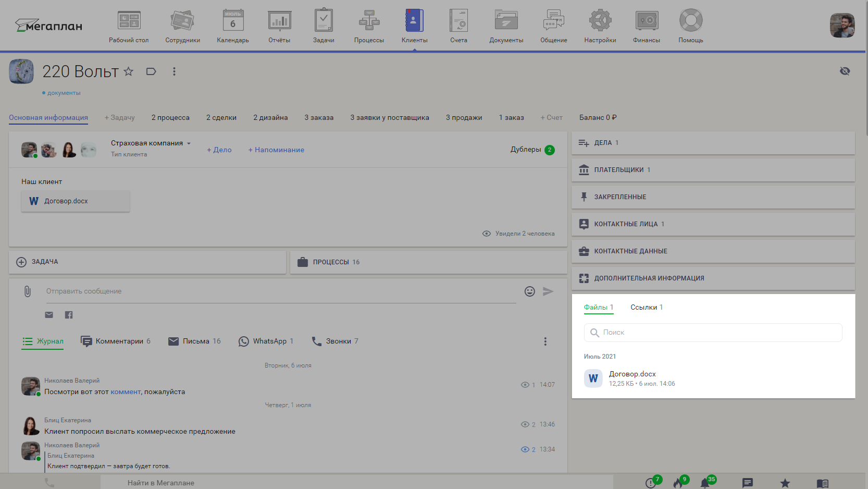
Task: Expand the ДЕЛА 1 panel
Action: (713, 143)
